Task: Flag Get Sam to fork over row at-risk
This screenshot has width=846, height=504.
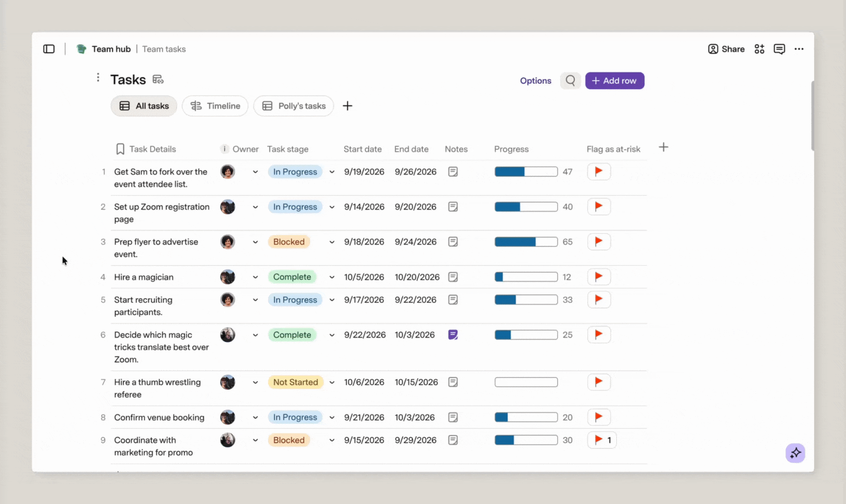Action: 599,172
